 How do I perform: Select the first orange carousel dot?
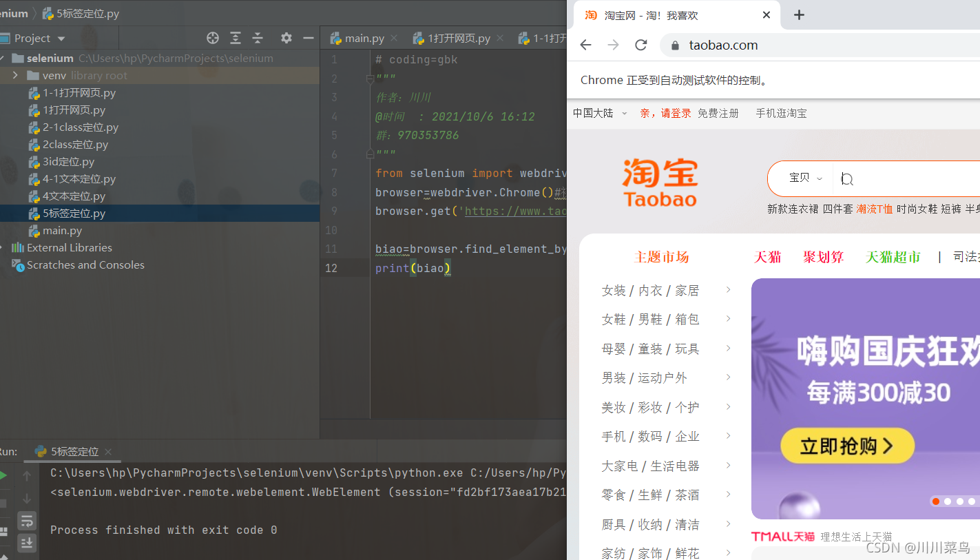[x=935, y=501]
